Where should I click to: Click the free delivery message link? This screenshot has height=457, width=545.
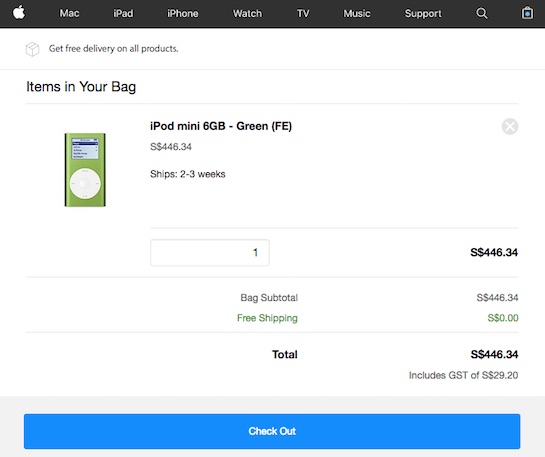113,49
